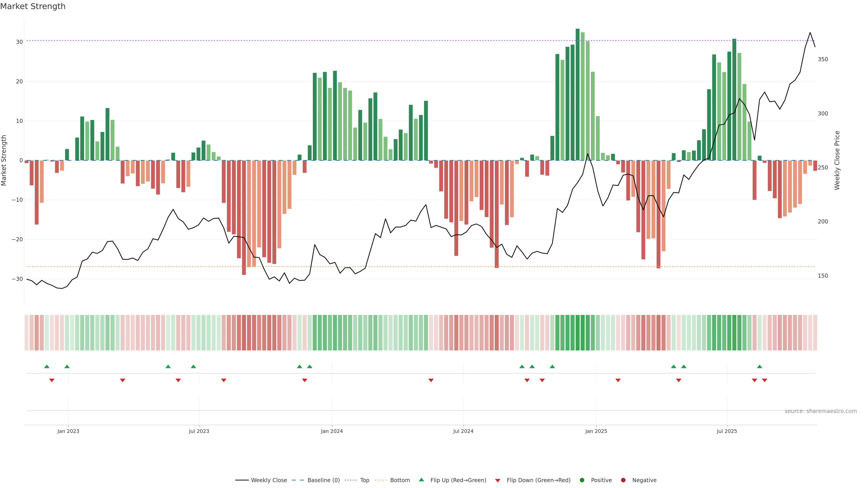This screenshot has height=488, width=868.
Task: Click the Weekly Close Price axis title
Action: [837, 160]
